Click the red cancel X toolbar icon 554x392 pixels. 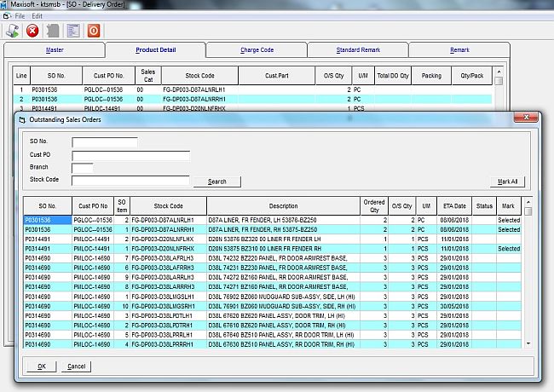32,31
